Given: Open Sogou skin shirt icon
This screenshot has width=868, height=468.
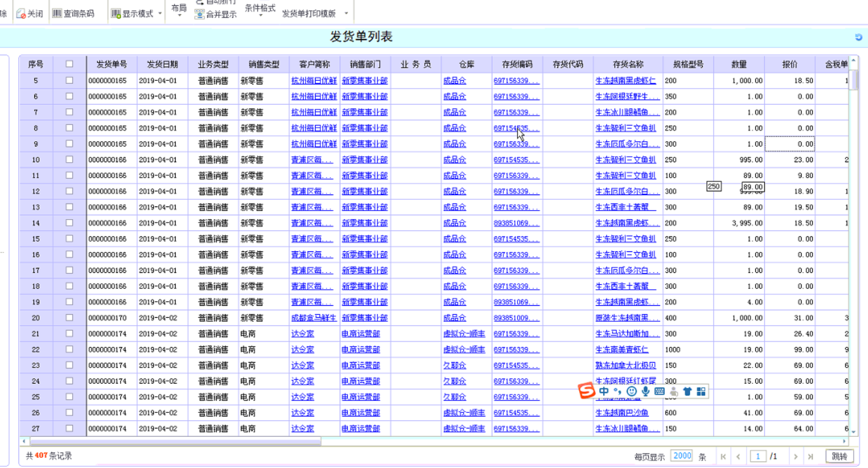Looking at the screenshot, I should tap(687, 391).
